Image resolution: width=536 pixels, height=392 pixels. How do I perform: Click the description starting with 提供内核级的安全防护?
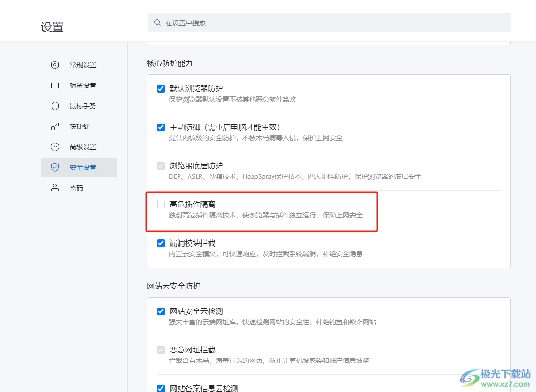tap(256, 138)
